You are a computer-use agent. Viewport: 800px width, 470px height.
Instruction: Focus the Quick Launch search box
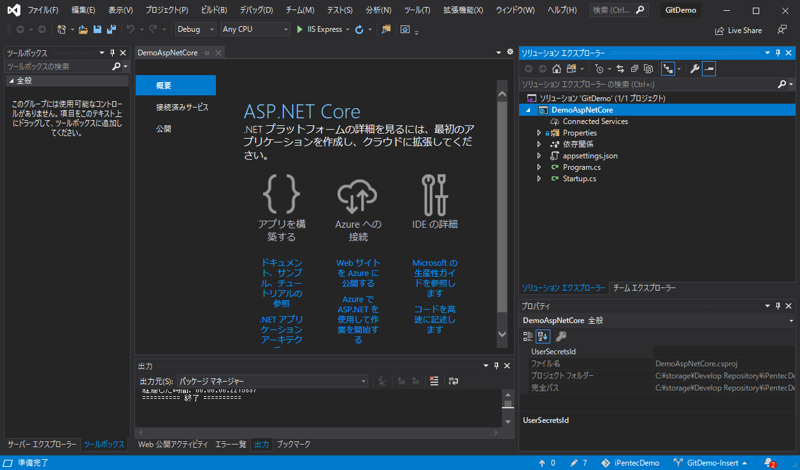pos(619,10)
